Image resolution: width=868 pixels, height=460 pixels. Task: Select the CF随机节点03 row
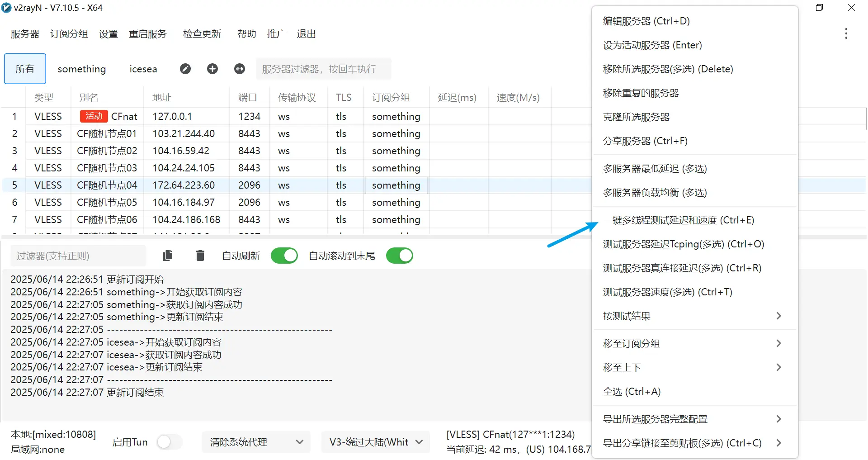(x=296, y=168)
